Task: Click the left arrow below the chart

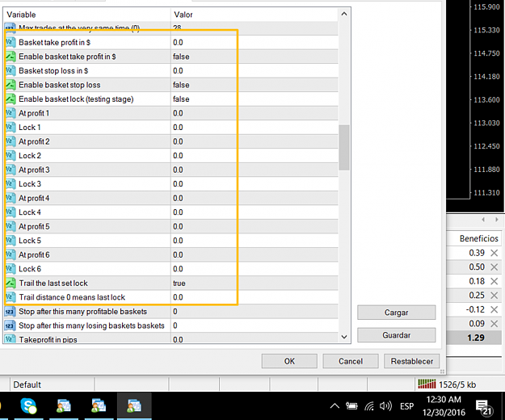Action: pyautogui.click(x=483, y=220)
